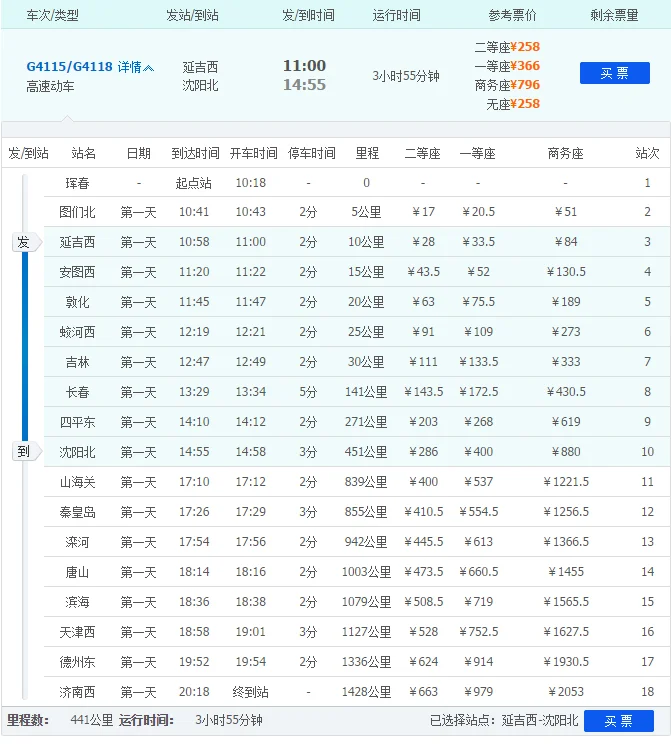Click the 高速动车 train type label

tap(50, 86)
